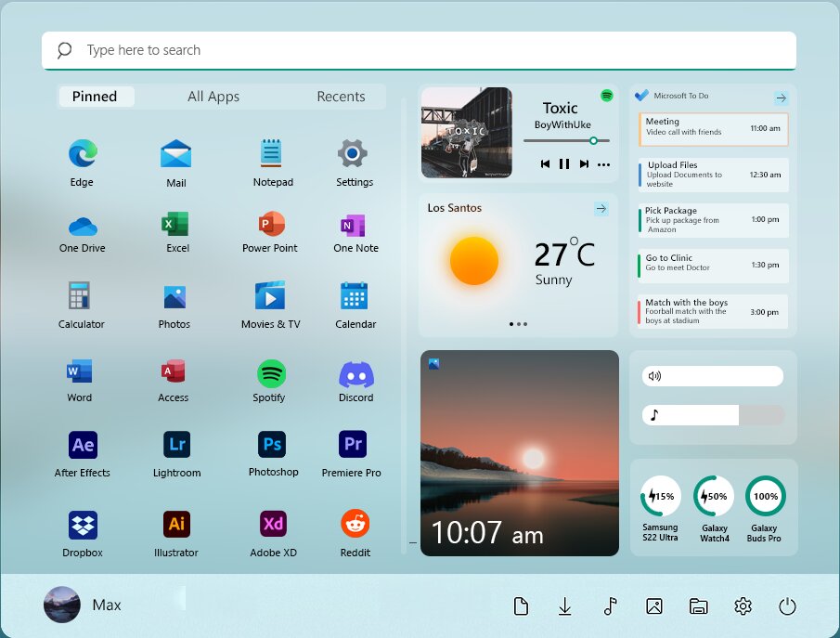Open Dropbox
The width and height of the screenshot is (840, 638).
[x=83, y=525]
